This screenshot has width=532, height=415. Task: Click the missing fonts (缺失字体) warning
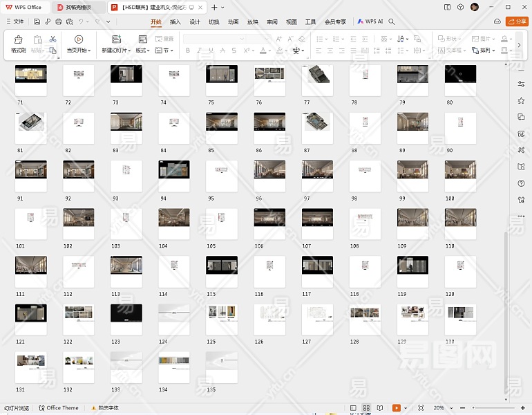point(105,408)
